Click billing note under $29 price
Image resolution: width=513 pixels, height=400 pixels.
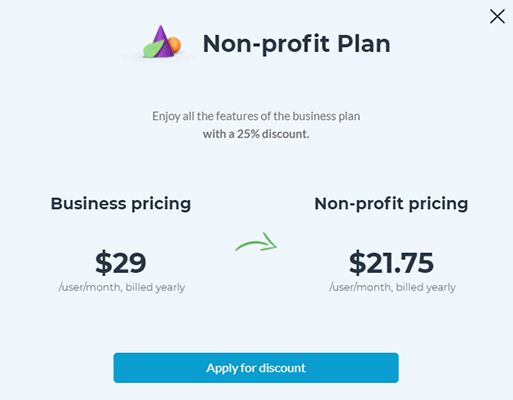(122, 287)
